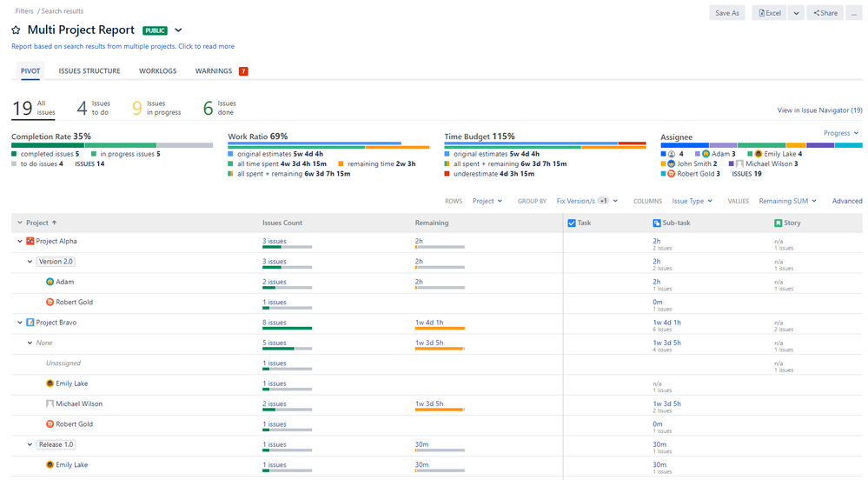Sort by the Project column header arrow
The height and width of the screenshot is (480, 868).
54,223
